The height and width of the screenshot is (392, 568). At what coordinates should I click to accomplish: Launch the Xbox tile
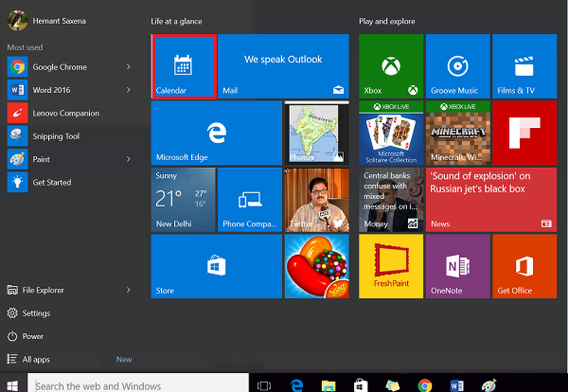[391, 66]
